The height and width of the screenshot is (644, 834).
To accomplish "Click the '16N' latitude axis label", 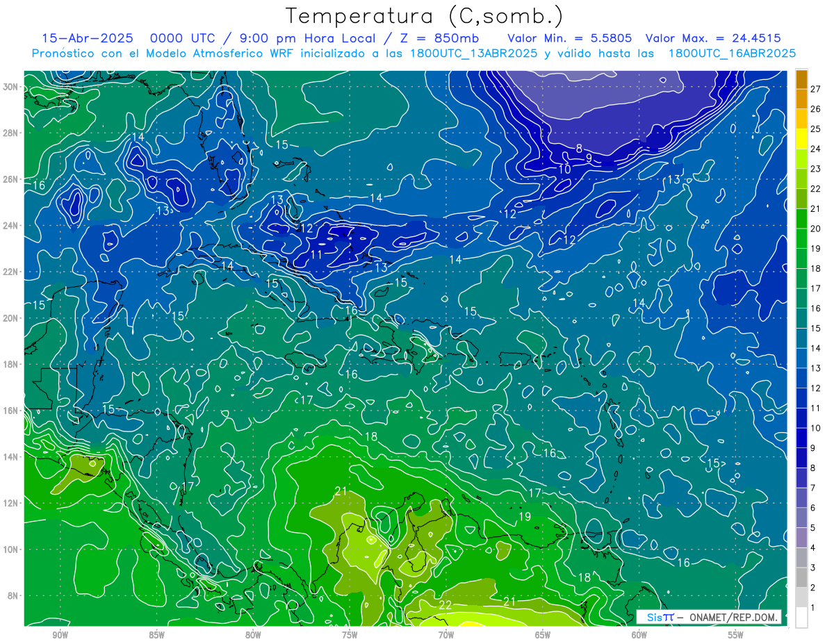I will (12, 411).
